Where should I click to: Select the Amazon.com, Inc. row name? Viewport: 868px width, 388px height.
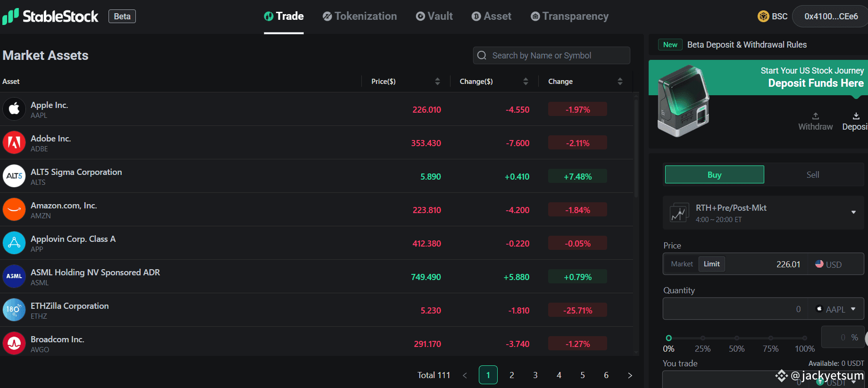(64, 206)
